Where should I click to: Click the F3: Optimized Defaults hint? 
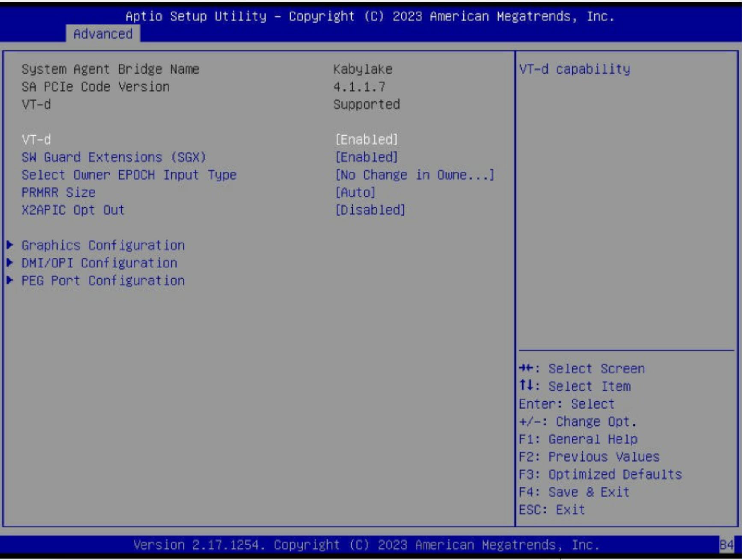601,474
